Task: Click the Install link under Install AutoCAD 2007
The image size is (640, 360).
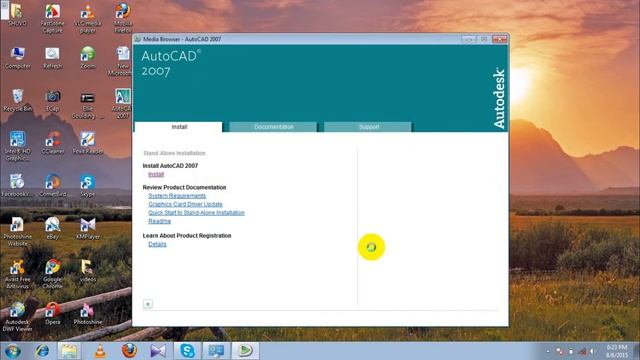Action: 156,174
